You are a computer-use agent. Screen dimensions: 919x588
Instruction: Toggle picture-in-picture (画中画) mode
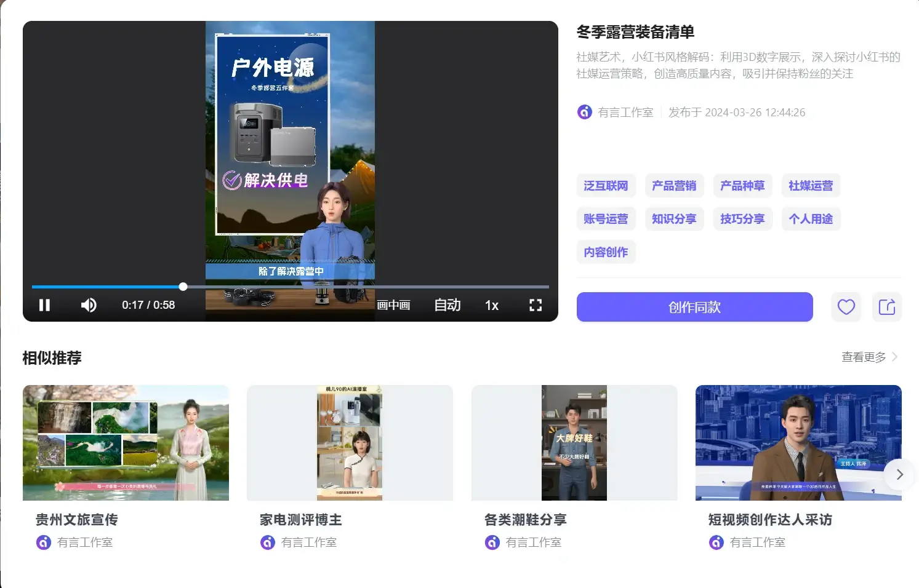[393, 305]
